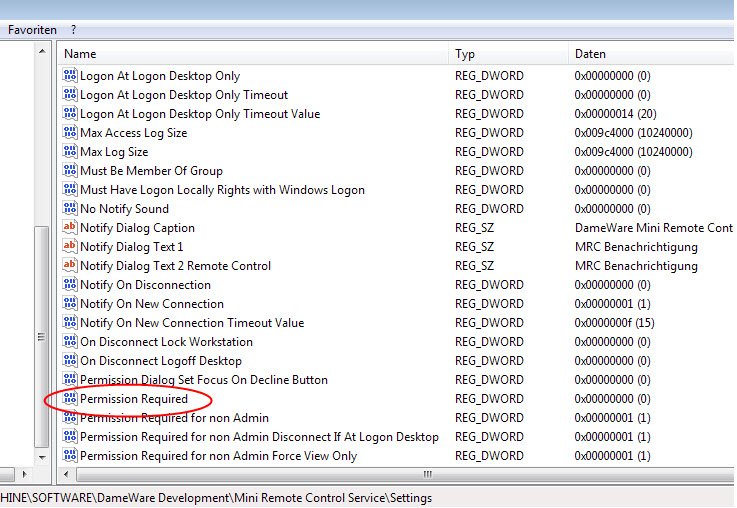737x508 pixels.
Task: Open the question mark help menu
Action: pyautogui.click(x=73, y=30)
